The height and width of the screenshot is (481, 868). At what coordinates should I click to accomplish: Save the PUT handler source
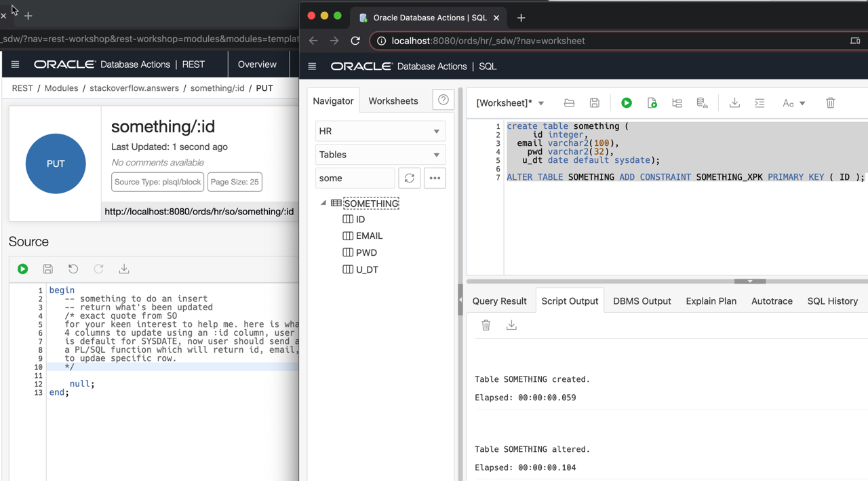click(47, 269)
